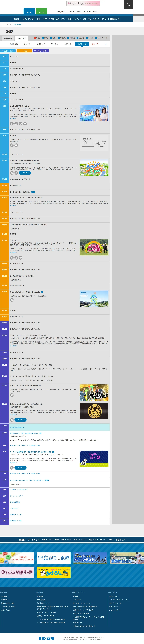Jump to the よる・深夜 time section
The image size is (144, 644).
[41, 51]
